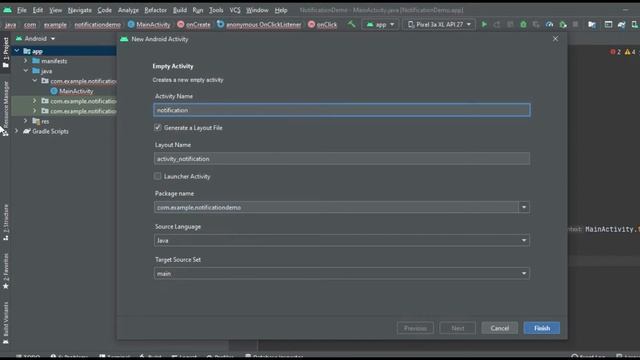The height and width of the screenshot is (360, 640).
Task: Expand the manifests folder
Action: pyautogui.click(x=26, y=61)
